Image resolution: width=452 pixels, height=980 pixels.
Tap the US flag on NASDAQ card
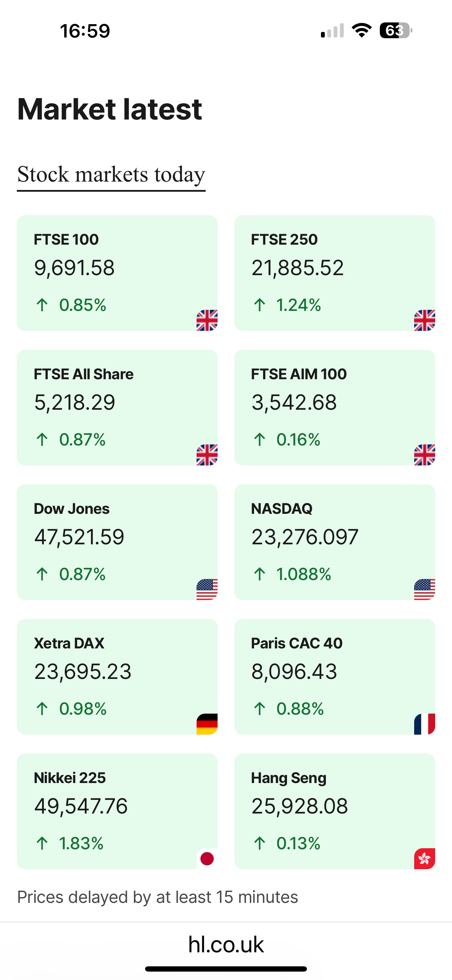pos(424,589)
